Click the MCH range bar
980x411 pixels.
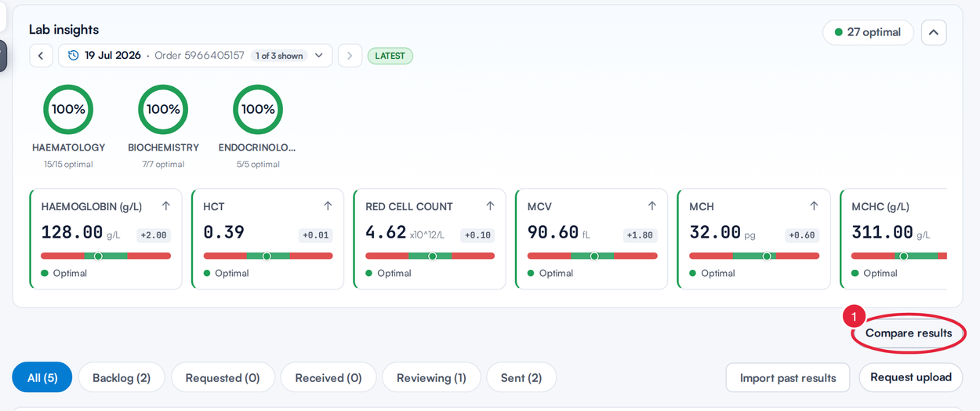(x=754, y=256)
